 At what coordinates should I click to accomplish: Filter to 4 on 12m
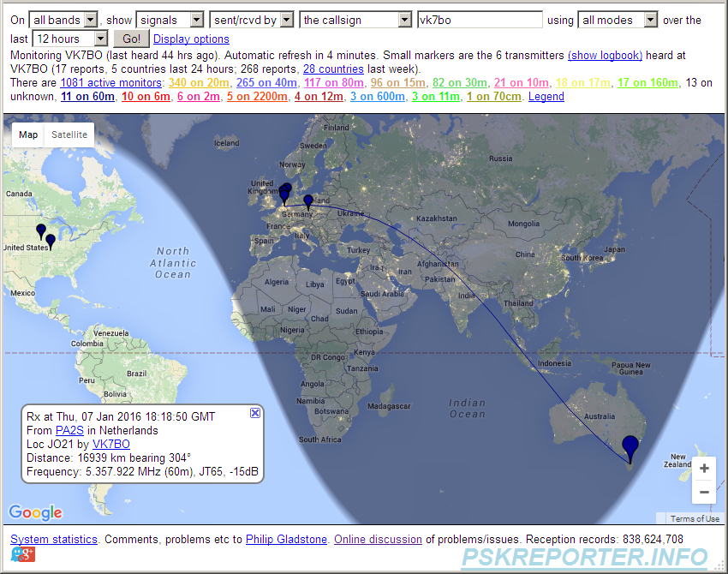tap(319, 97)
